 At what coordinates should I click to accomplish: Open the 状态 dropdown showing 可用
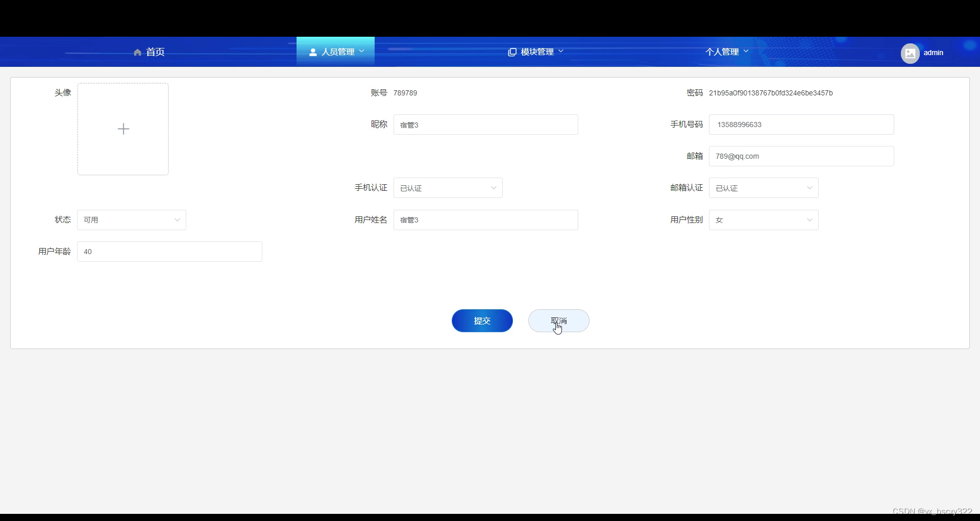click(x=132, y=220)
